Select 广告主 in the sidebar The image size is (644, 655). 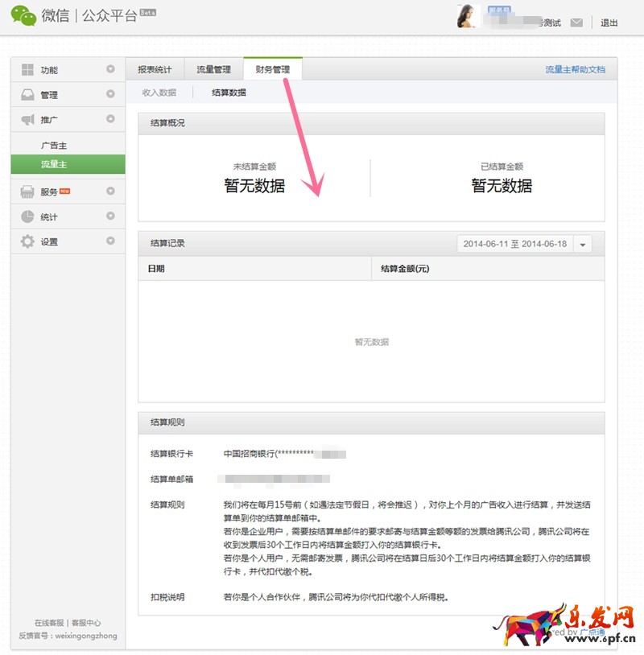[54, 146]
